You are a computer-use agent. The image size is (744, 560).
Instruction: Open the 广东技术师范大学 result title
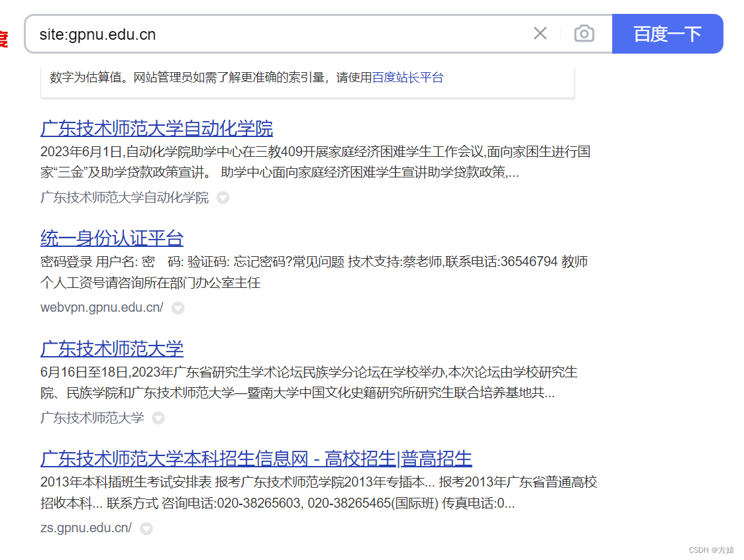pyautogui.click(x=112, y=349)
